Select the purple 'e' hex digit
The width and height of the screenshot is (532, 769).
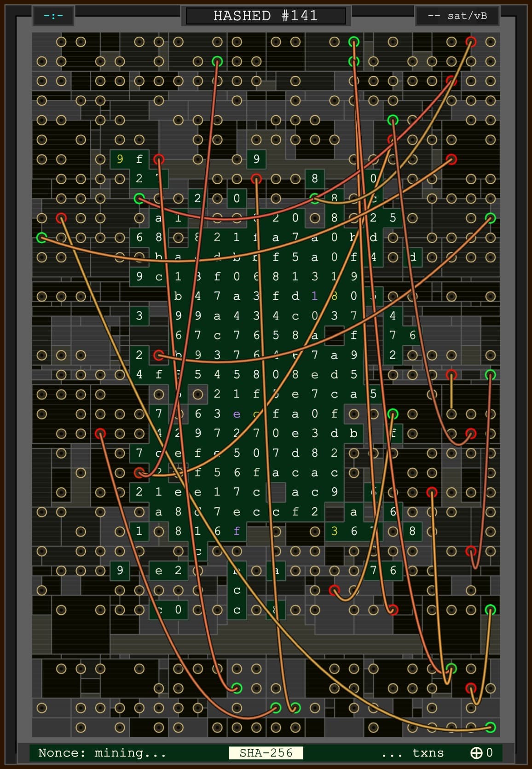click(237, 414)
